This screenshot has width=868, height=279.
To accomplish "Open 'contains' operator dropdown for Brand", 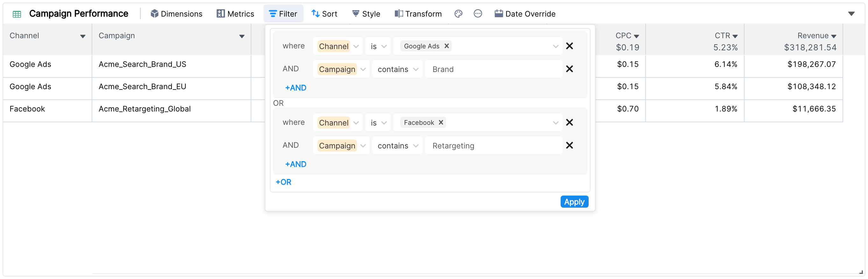I will click(398, 69).
